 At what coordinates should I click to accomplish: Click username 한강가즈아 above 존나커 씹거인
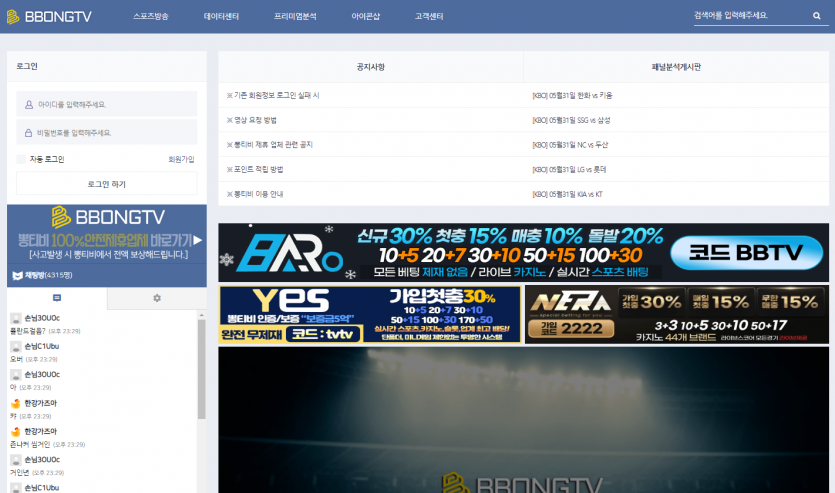(x=40, y=431)
